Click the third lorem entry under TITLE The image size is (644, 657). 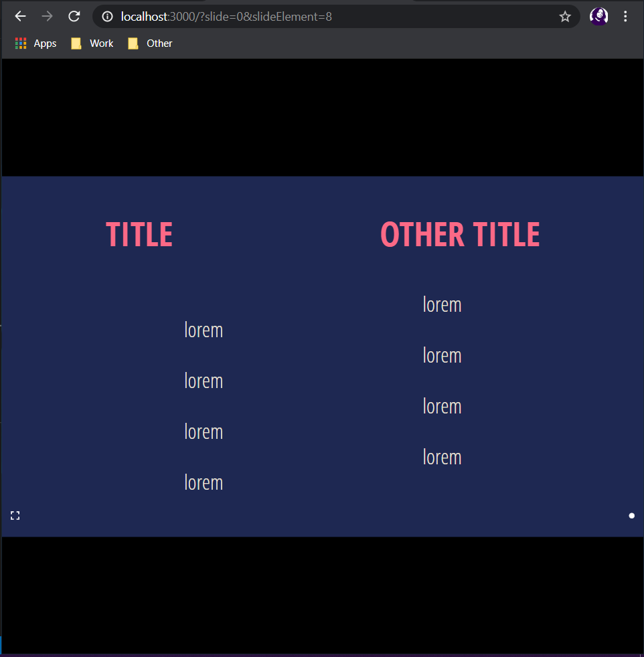204,432
